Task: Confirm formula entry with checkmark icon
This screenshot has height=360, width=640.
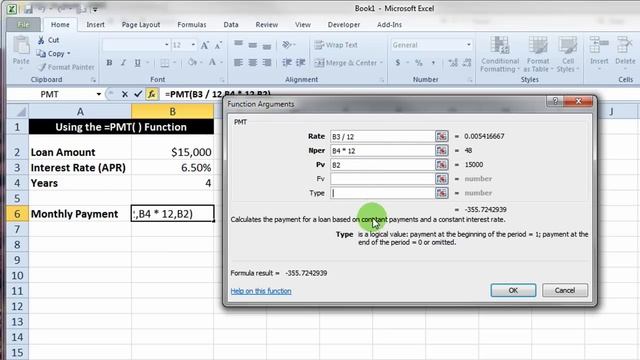Action: 138,94
